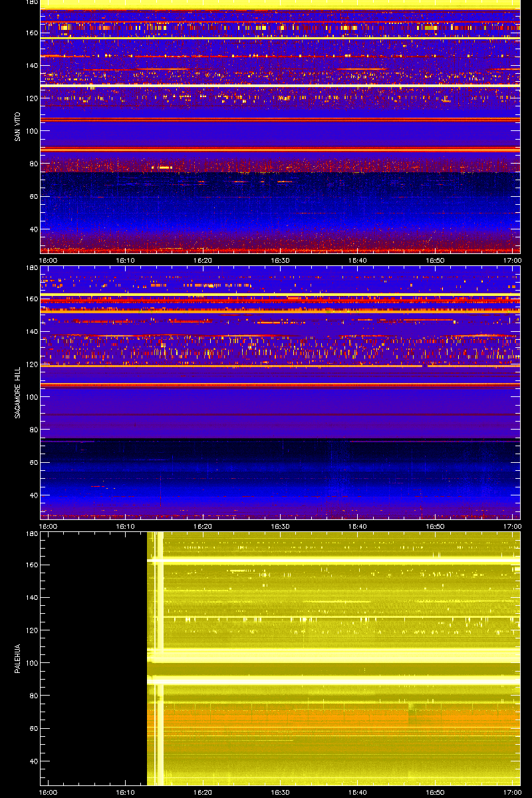This screenshot has height=798, width=532.
Task: Click the 60 frequency label on Sagamore Hill axis
Action: tap(33, 462)
